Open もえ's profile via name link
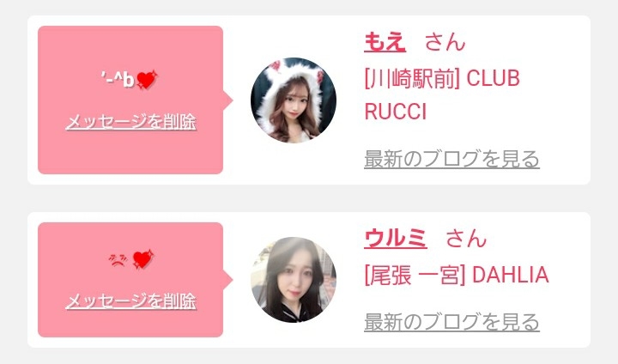The height and width of the screenshot is (364, 618). 385,42
